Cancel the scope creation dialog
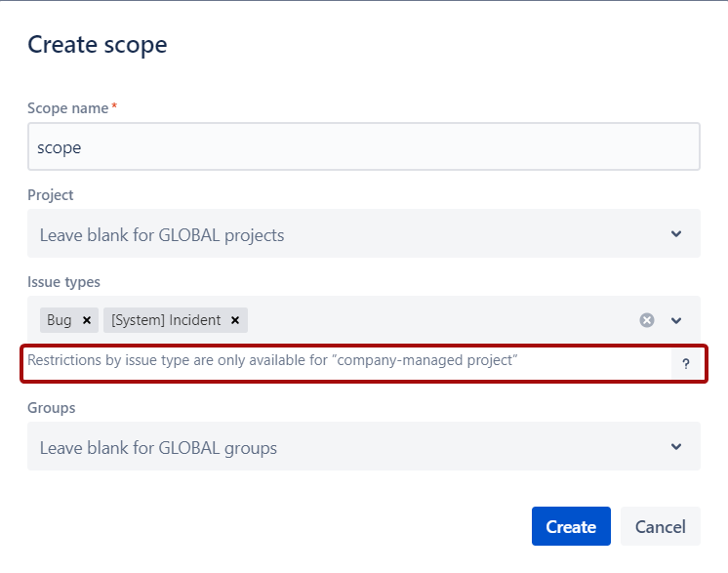Viewport: 728px width, 573px height. pyautogui.click(x=660, y=526)
